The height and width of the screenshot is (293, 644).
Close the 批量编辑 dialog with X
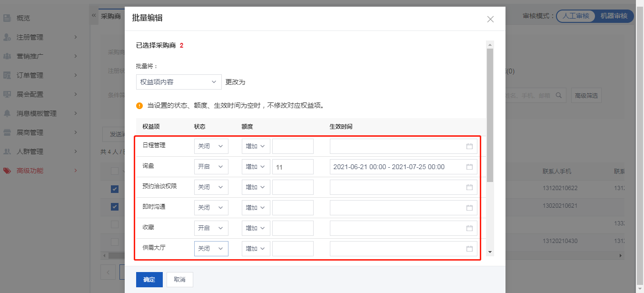(490, 19)
